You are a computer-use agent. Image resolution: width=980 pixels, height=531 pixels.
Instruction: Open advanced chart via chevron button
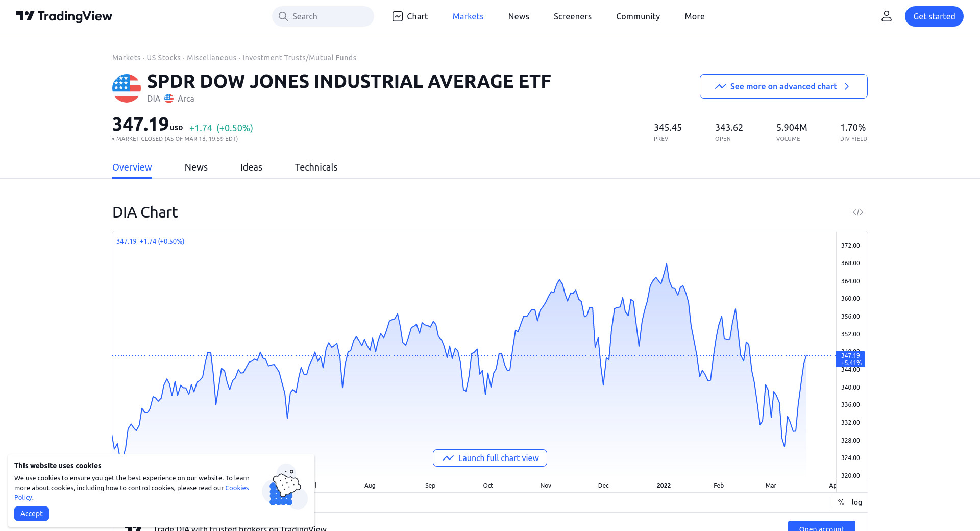(x=783, y=86)
